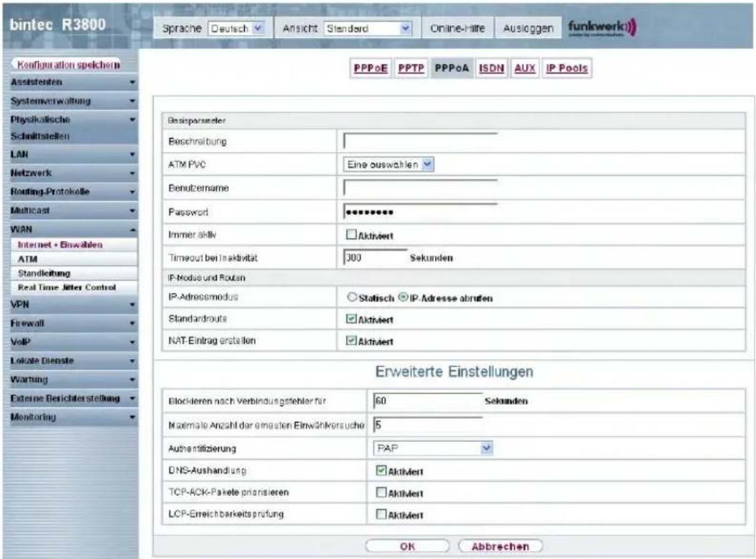The image size is (756, 559).
Task: Open the Ansicht view dropdown
Action: point(368,29)
